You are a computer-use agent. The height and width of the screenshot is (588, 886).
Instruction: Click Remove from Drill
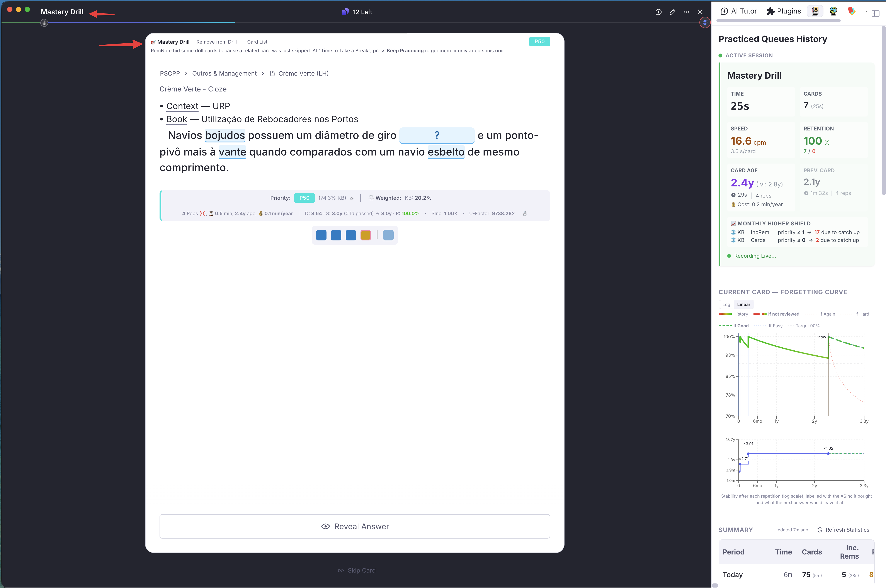[216, 42]
